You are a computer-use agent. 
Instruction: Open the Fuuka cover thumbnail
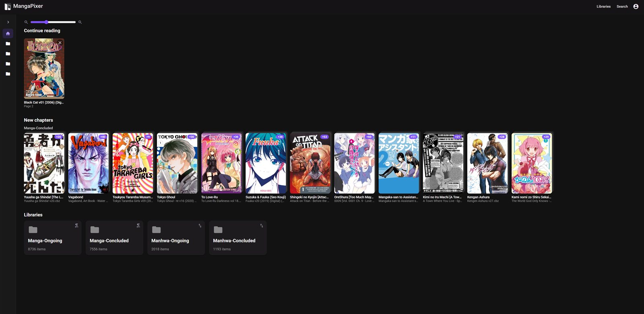pos(266,163)
